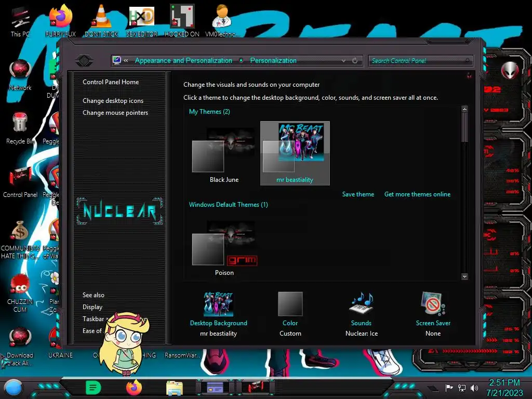Launch Firefox from the taskbar
Screen dimensions: 532x399
[134, 388]
